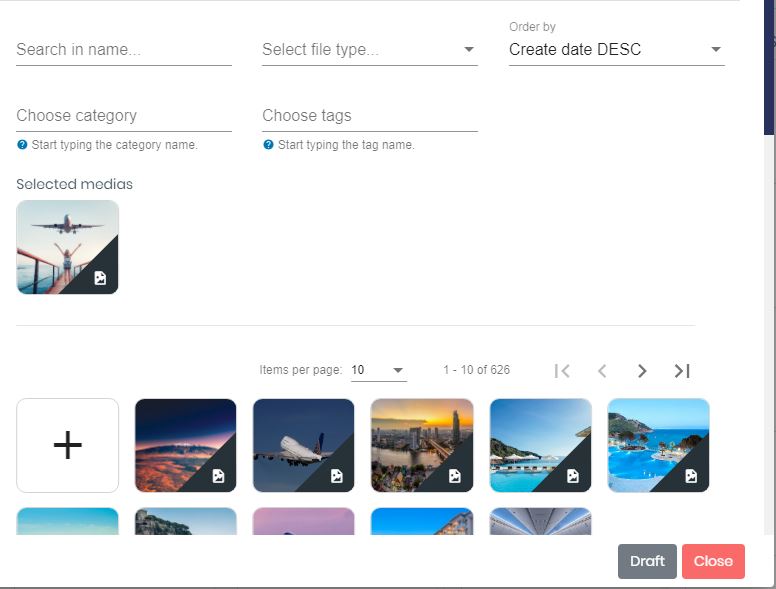This screenshot has width=776, height=589.
Task: Select the city skyline at sunset thumbnail
Action: click(x=422, y=445)
